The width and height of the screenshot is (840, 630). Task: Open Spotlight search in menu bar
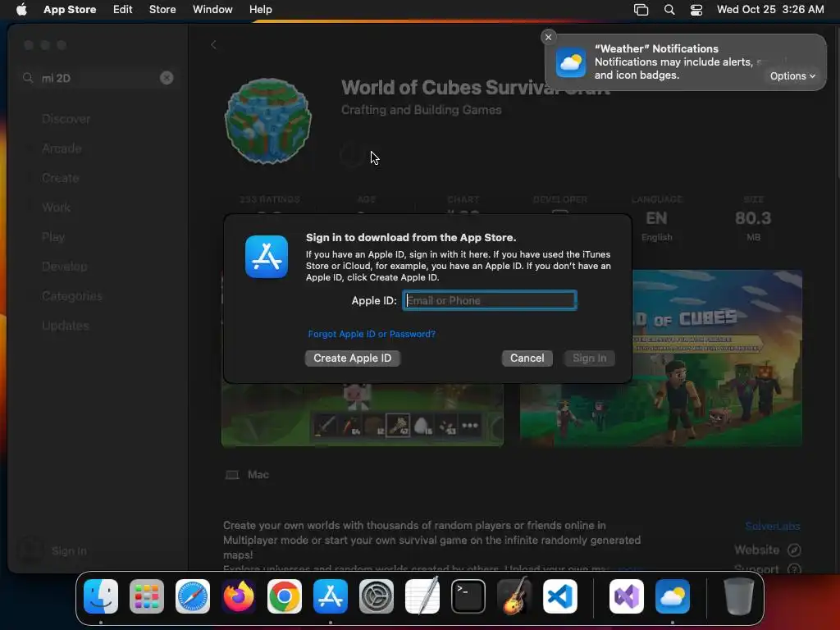[x=669, y=10]
